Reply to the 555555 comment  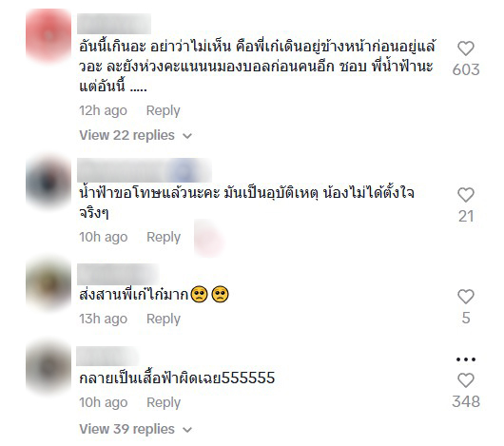pos(164,402)
